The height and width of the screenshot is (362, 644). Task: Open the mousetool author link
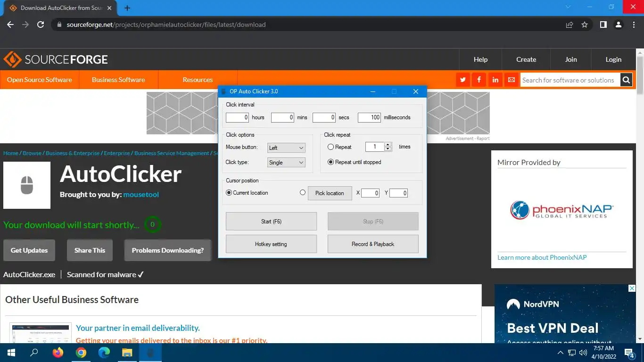141,194
